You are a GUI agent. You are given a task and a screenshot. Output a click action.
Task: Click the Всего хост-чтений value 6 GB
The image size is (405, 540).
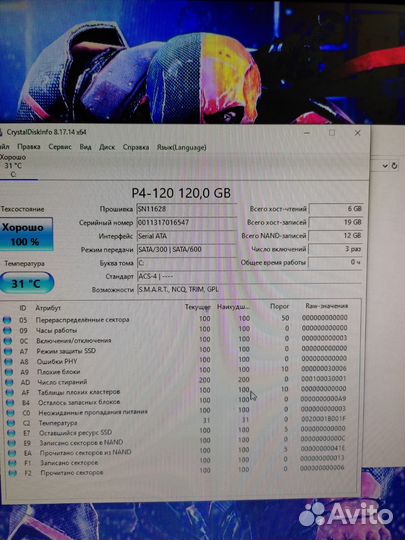pyautogui.click(x=336, y=209)
